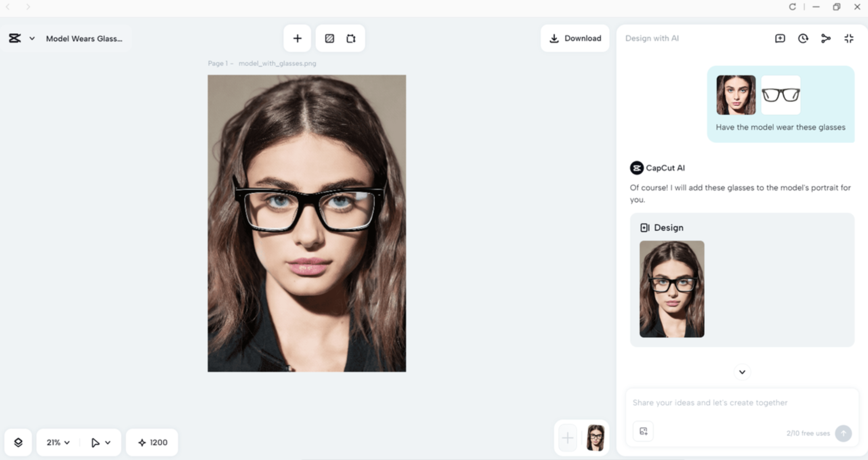
Task: Send the AI prompt with arrow button
Action: click(843, 433)
